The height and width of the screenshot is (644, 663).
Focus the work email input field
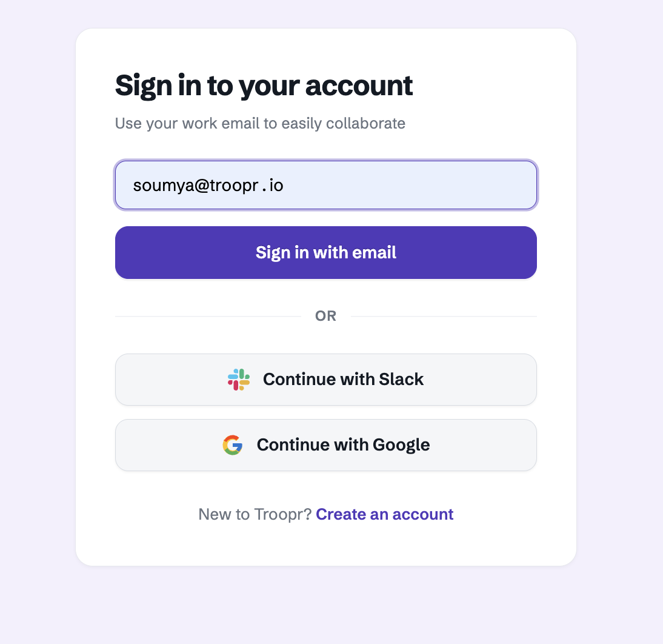(326, 185)
